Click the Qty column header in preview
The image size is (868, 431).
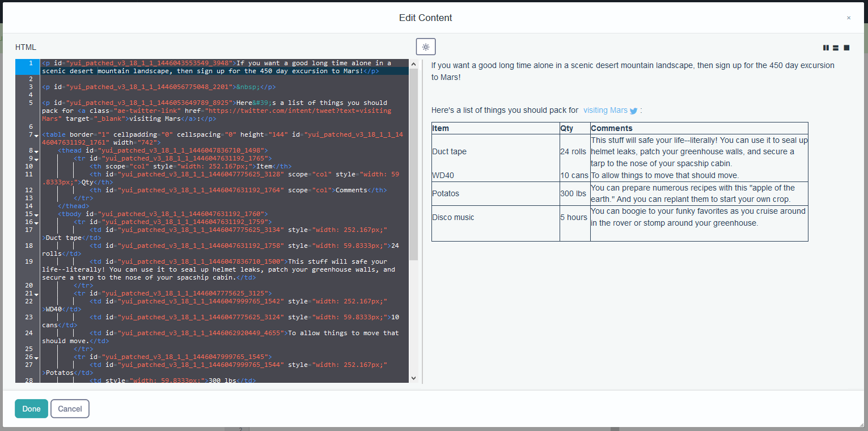[575, 128]
